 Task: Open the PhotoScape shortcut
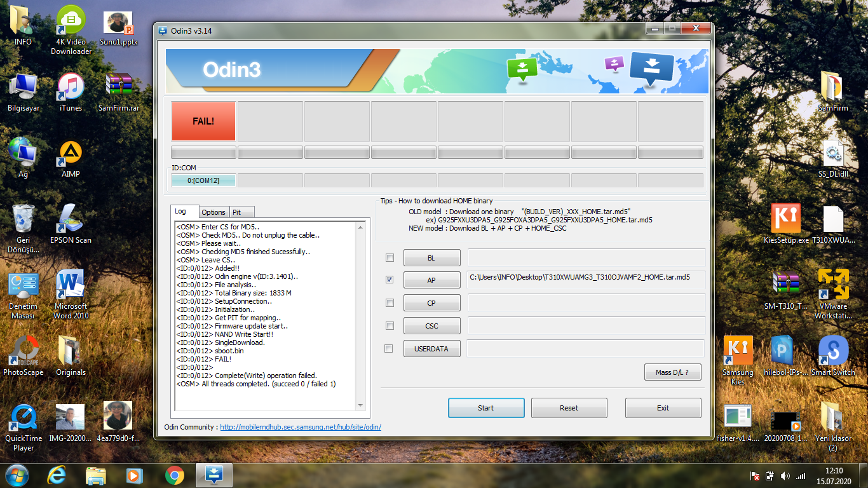point(24,356)
